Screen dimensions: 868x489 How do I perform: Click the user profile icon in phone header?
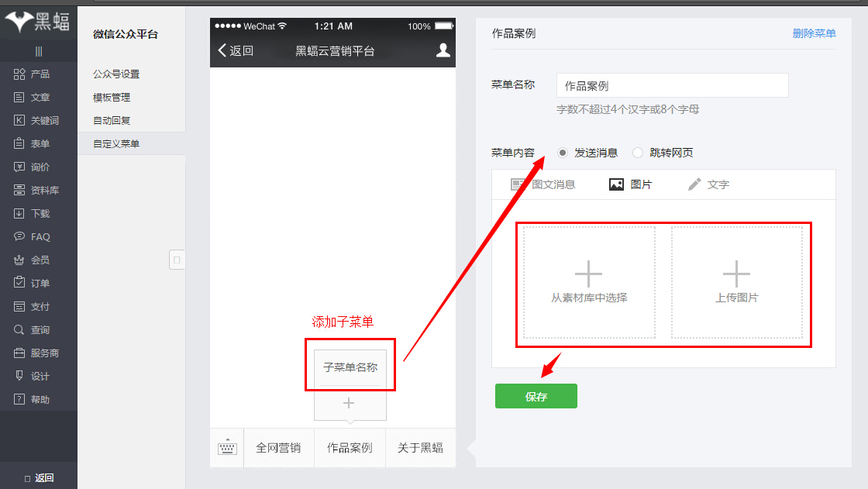point(443,50)
